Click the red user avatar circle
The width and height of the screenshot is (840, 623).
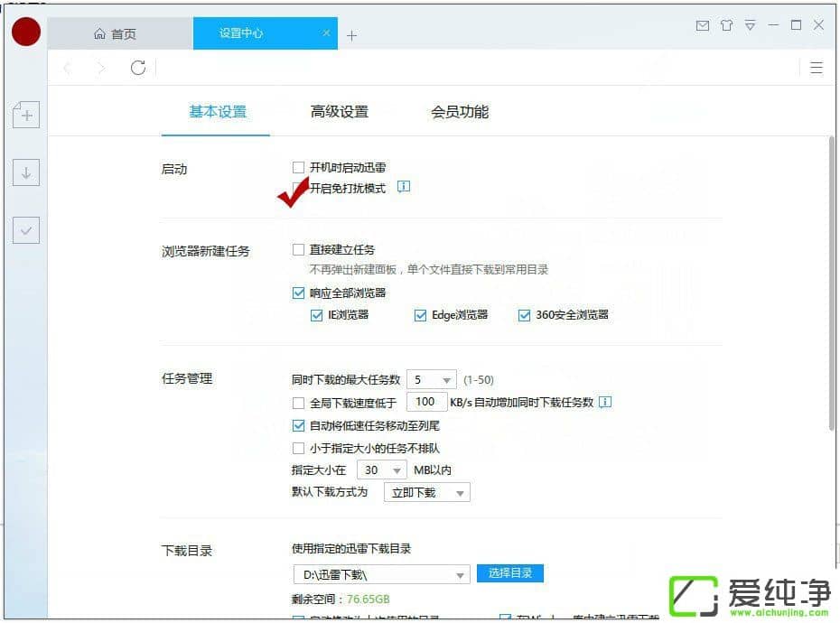(26, 32)
